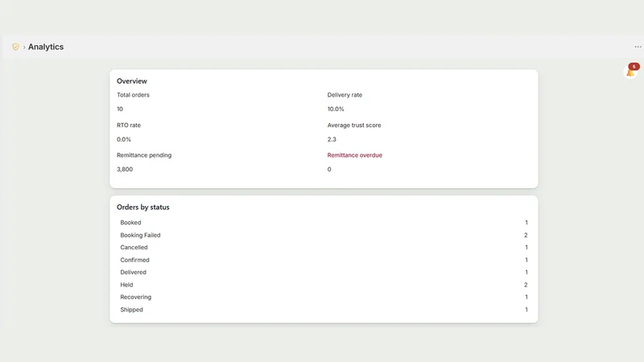Image resolution: width=644 pixels, height=362 pixels.
Task: Click the shield app icon in breadcrumb
Action: 15,47
